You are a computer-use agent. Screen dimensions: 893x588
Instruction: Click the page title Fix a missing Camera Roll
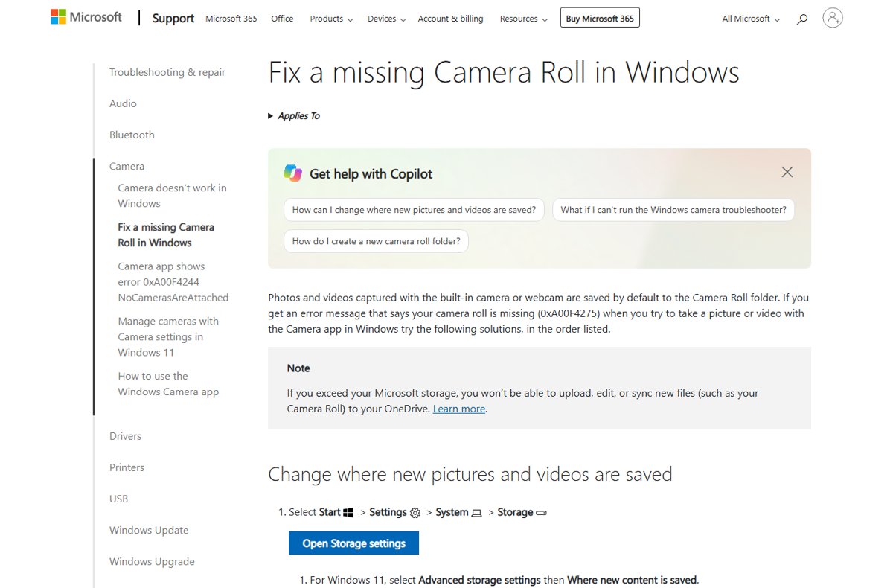click(504, 72)
